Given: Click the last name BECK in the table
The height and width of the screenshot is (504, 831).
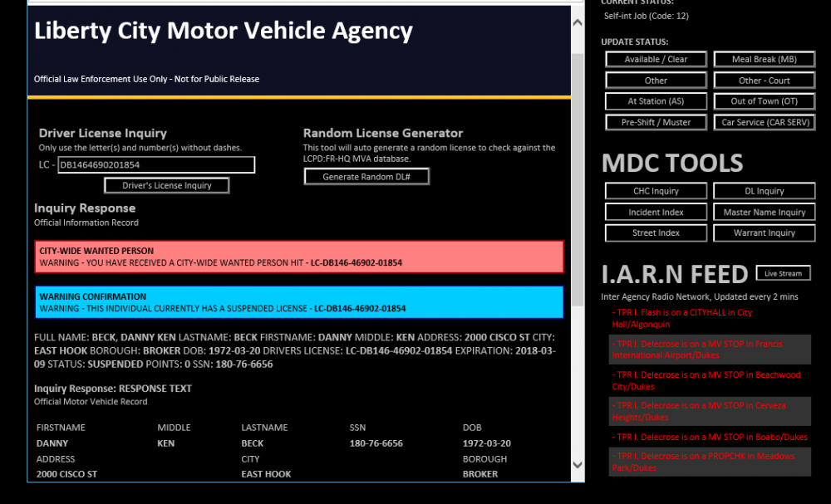Looking at the screenshot, I should [x=253, y=443].
